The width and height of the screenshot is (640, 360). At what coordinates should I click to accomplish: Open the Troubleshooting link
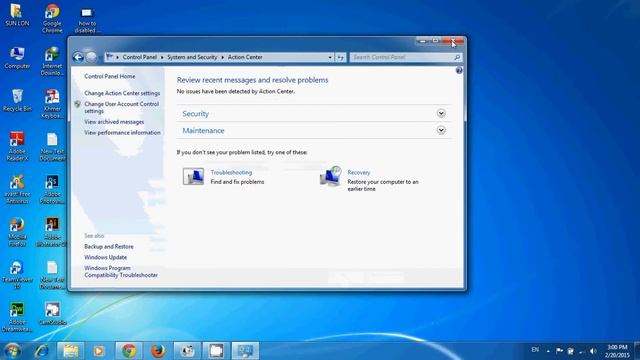231,172
